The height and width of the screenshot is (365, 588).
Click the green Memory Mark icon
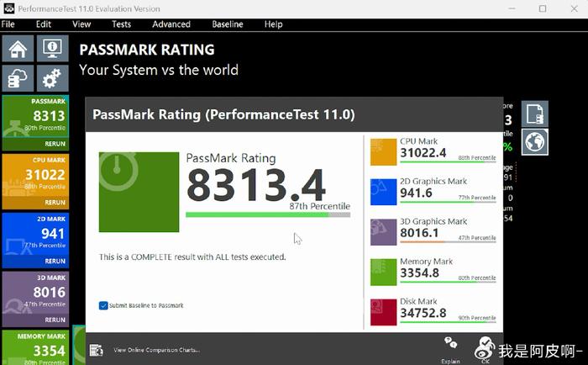[383, 272]
